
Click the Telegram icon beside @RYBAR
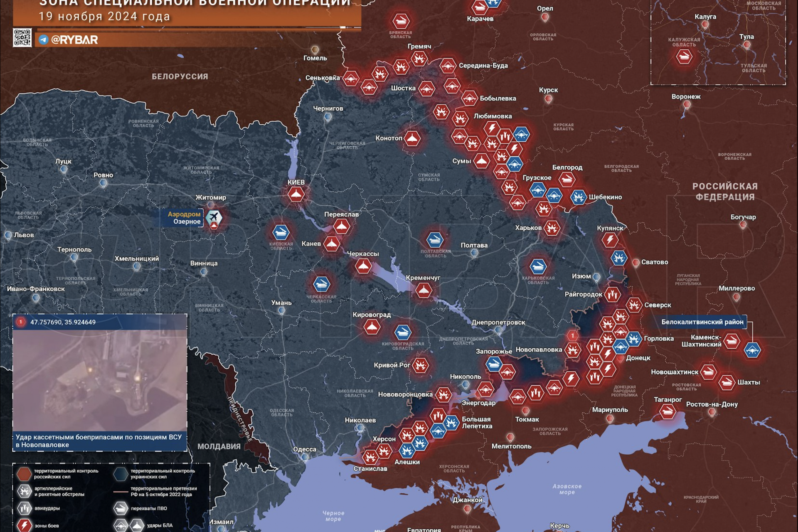pyautogui.click(x=43, y=40)
